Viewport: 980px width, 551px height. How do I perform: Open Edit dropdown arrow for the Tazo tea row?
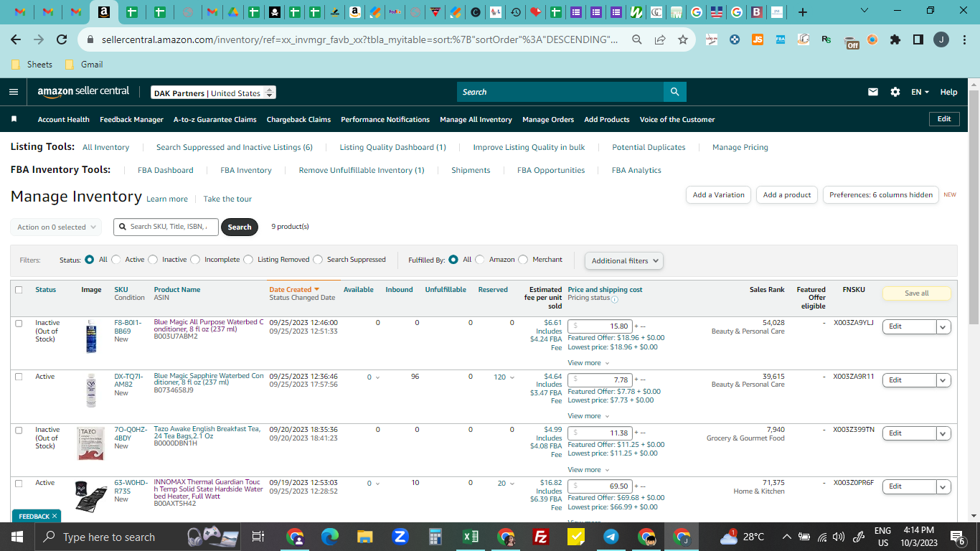tap(943, 433)
